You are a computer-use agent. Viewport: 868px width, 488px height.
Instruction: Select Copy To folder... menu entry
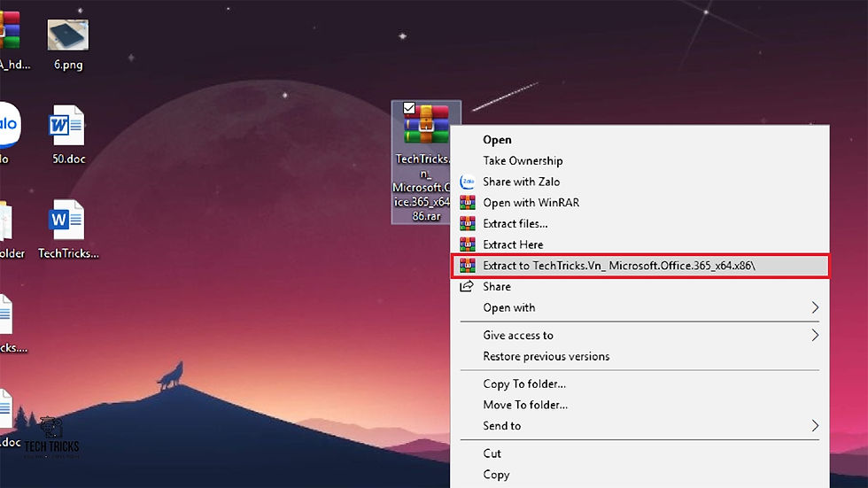tap(639, 384)
